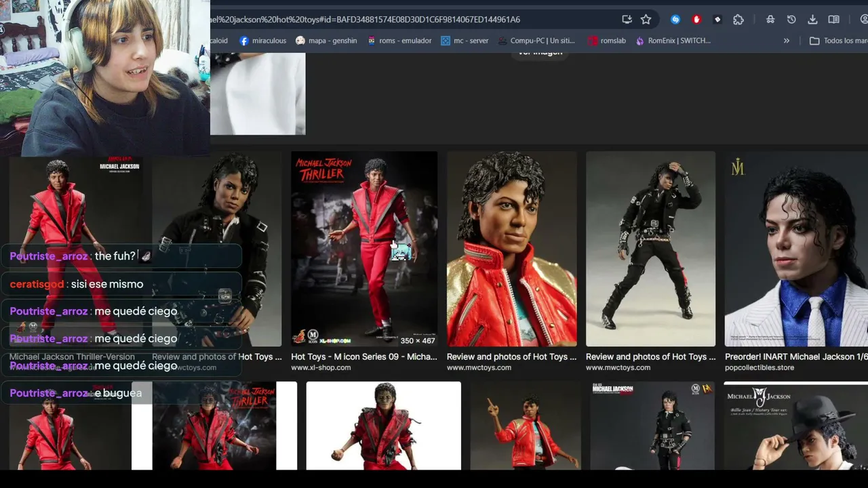Screen dimensions: 868x488
Task: Open the Shazam extension icon
Action: click(x=675, y=20)
